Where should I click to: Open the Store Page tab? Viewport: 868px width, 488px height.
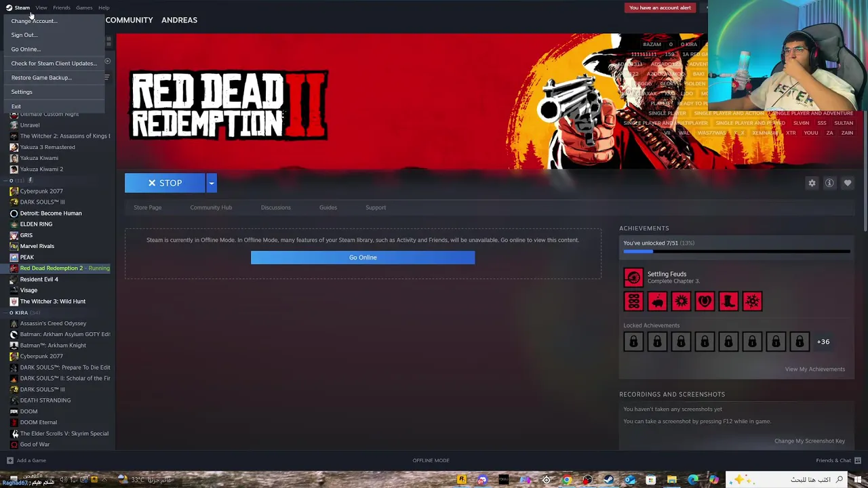147,207
